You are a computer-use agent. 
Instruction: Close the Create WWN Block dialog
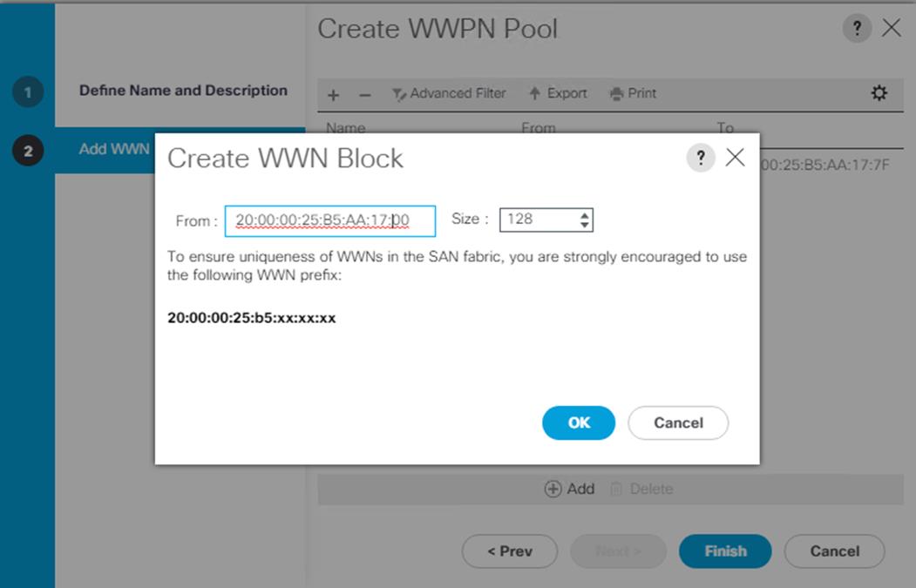point(735,157)
